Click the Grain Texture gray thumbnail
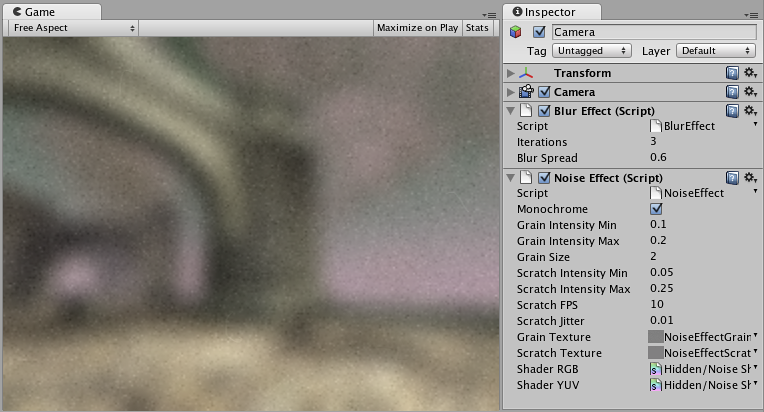This screenshot has width=764, height=412. (656, 337)
